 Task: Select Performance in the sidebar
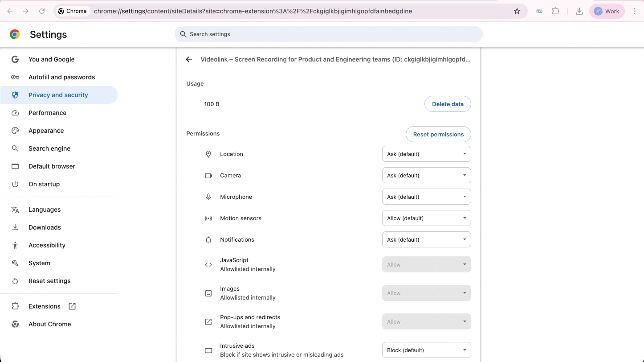click(47, 113)
